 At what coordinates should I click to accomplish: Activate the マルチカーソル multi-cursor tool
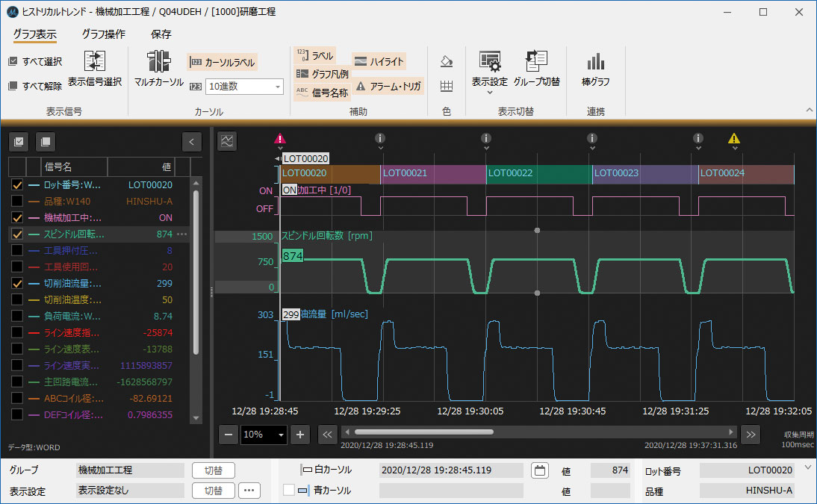click(158, 69)
